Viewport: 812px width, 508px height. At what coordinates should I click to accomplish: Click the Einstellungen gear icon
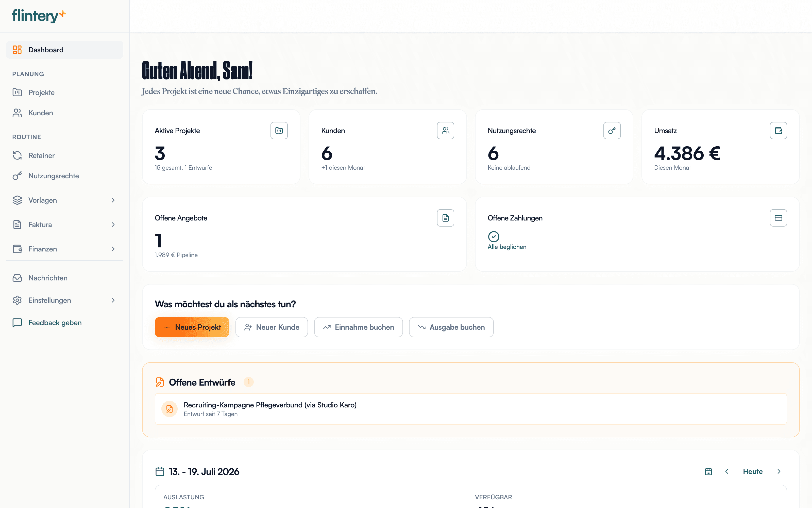17,300
